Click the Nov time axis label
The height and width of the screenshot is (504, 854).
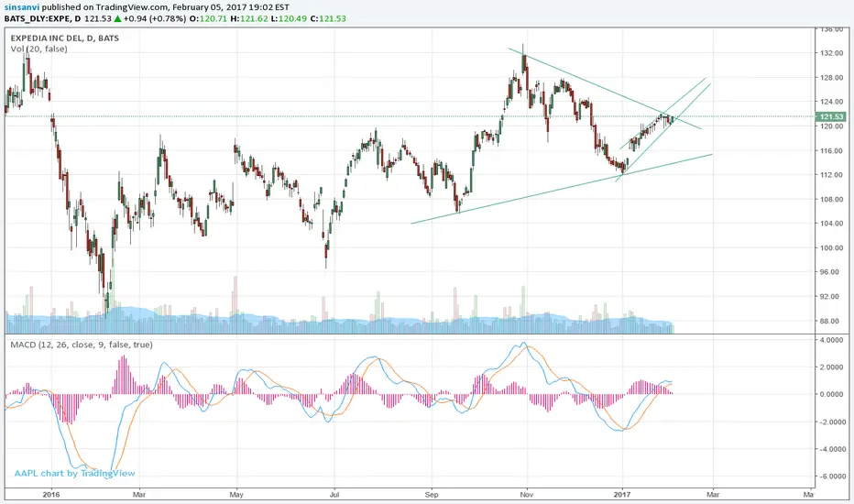coord(526,495)
